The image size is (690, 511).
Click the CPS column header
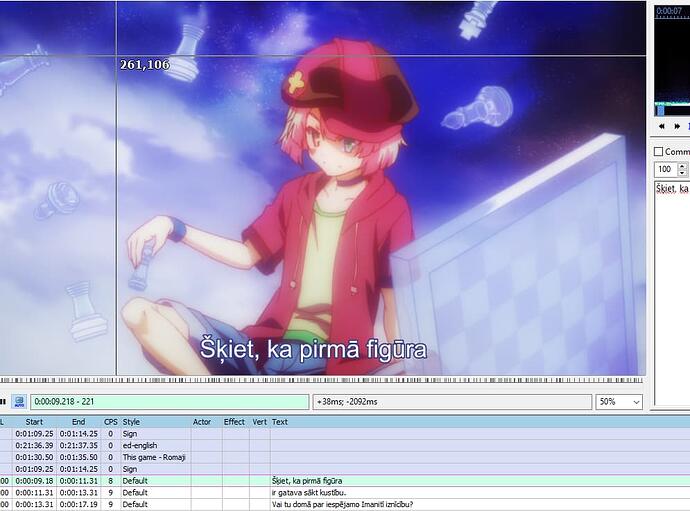(110, 422)
